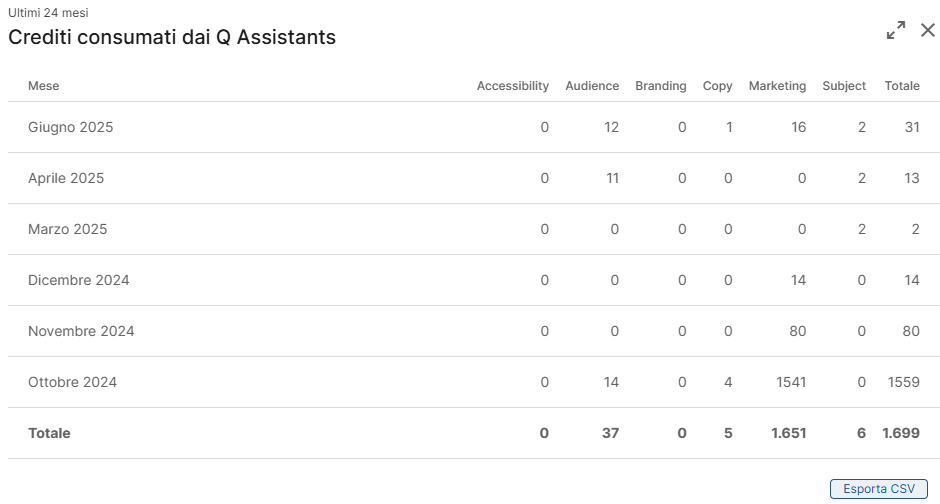Sort by the Marketing column header
This screenshot has height=504, width=940.
777,86
